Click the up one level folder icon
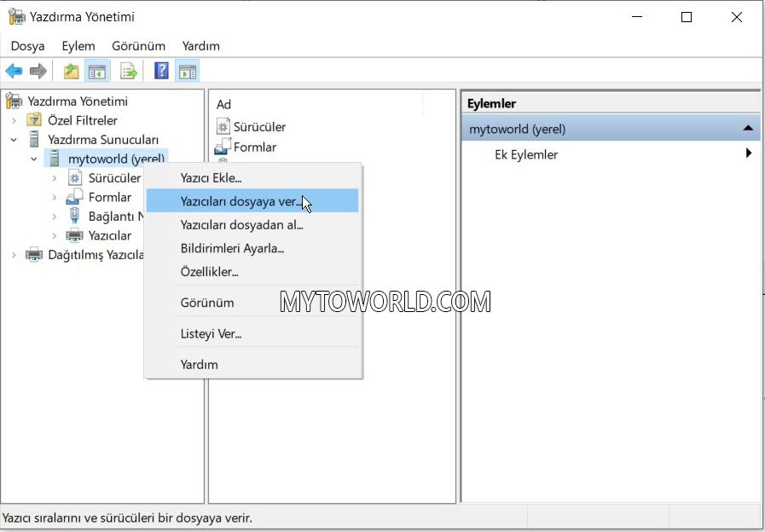765x532 pixels. (x=72, y=72)
